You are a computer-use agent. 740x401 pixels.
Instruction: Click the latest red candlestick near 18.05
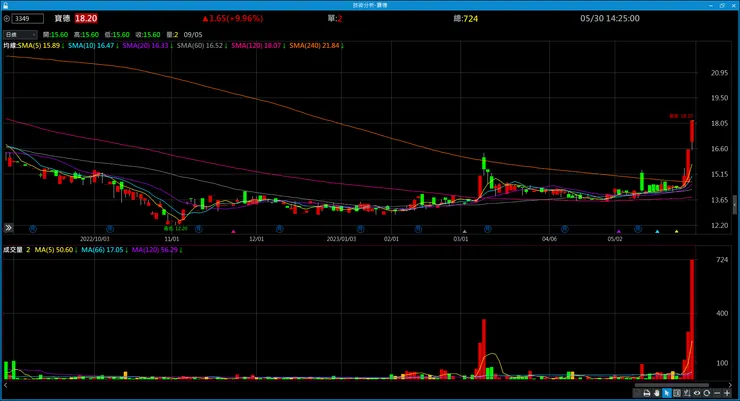click(x=692, y=131)
